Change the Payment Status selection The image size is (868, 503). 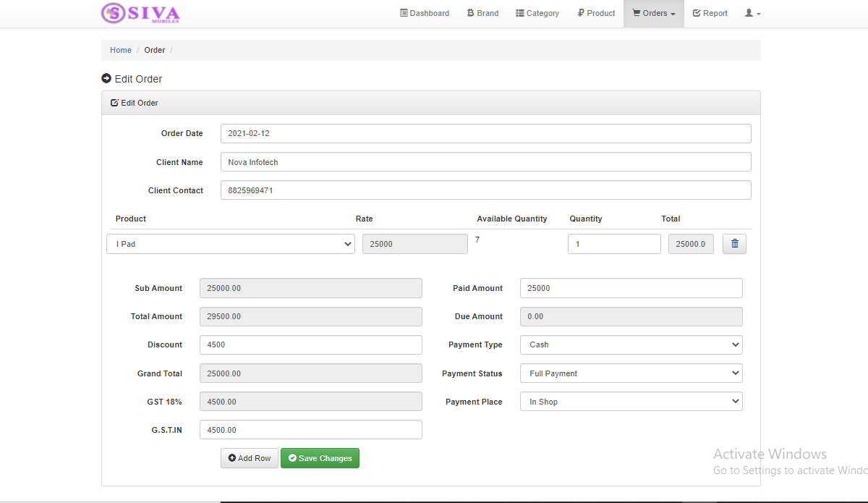click(x=631, y=373)
